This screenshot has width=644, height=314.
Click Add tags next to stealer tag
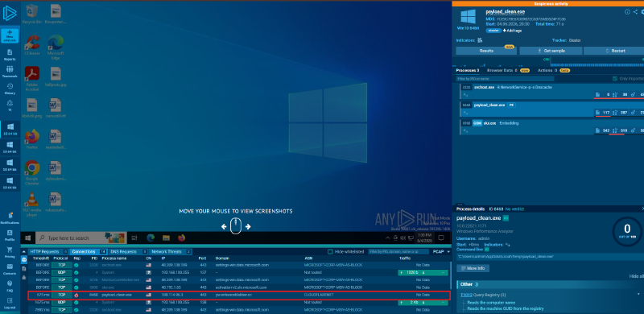coord(512,31)
